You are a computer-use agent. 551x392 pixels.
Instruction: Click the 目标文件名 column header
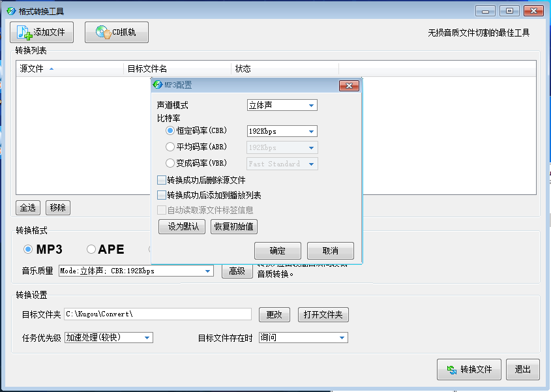tap(177, 68)
